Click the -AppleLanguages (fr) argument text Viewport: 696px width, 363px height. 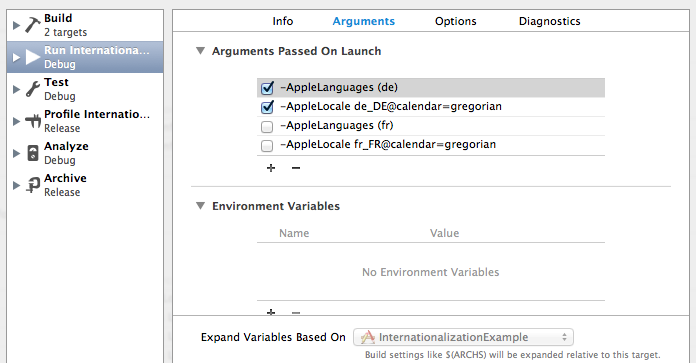[337, 126]
